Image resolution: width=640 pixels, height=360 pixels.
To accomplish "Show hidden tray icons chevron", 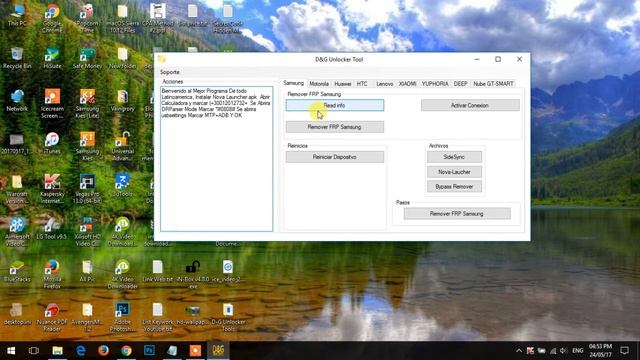I will point(519,350).
